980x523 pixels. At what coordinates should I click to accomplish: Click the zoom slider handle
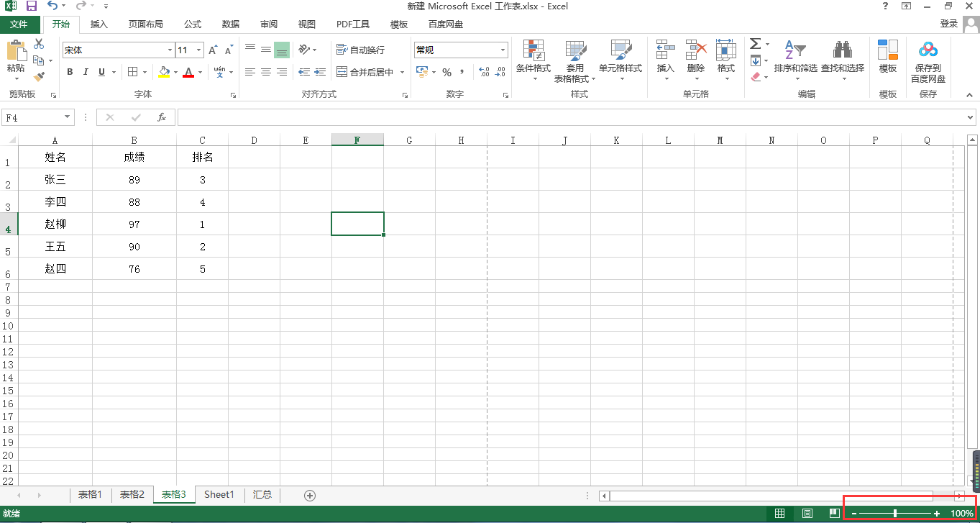pos(895,513)
